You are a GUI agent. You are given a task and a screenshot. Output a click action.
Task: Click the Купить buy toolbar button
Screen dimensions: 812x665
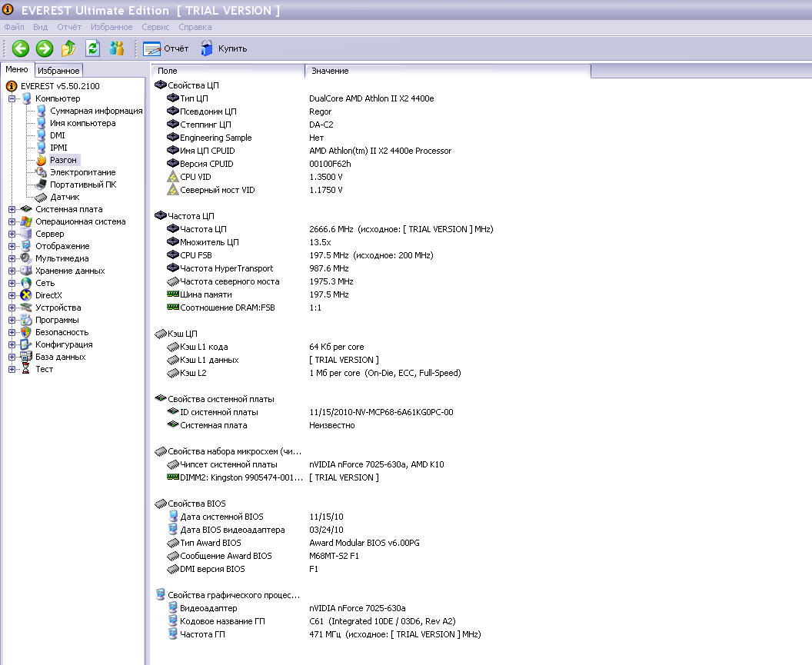[x=224, y=48]
